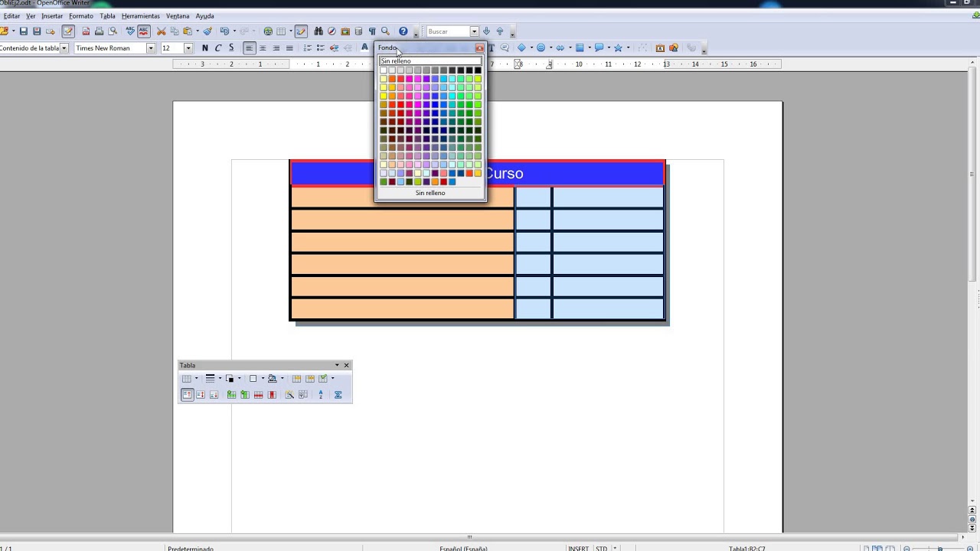Toggle align left paragraph

249,48
